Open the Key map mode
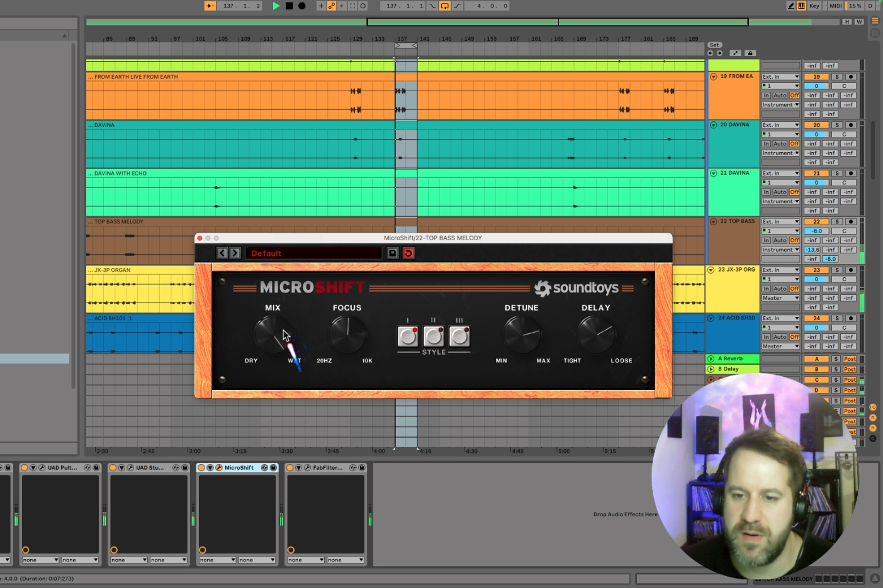Viewport: 883px width, 588px height. (x=814, y=6)
